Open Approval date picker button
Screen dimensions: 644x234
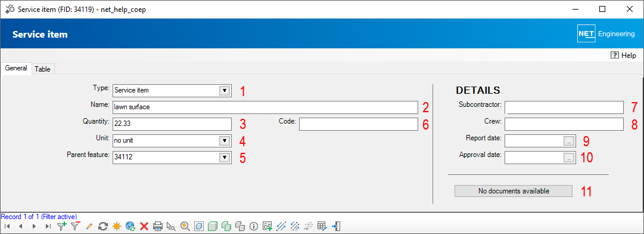(x=570, y=157)
